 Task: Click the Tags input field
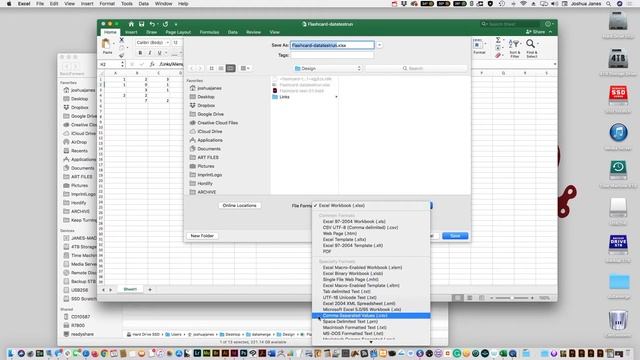coord(332,55)
